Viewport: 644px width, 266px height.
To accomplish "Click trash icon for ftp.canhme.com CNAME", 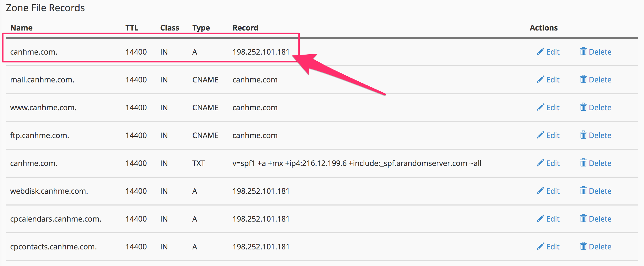I will pos(583,135).
